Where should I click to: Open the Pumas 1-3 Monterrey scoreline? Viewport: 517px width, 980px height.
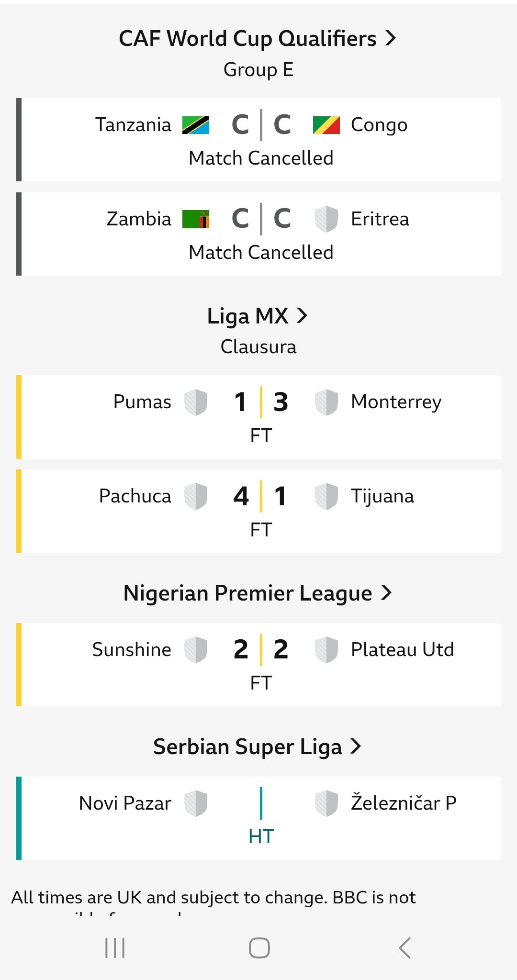[x=261, y=402]
